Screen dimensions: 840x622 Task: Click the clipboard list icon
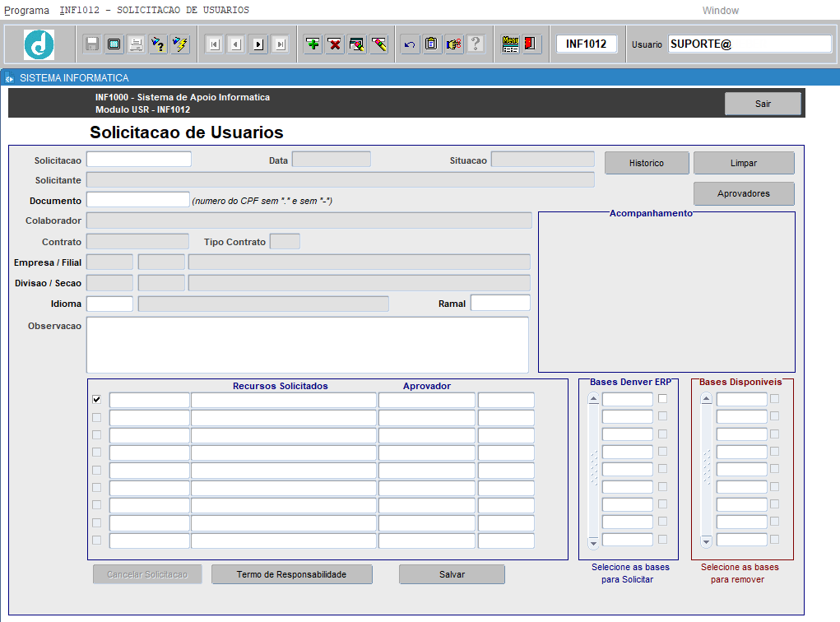(x=432, y=44)
